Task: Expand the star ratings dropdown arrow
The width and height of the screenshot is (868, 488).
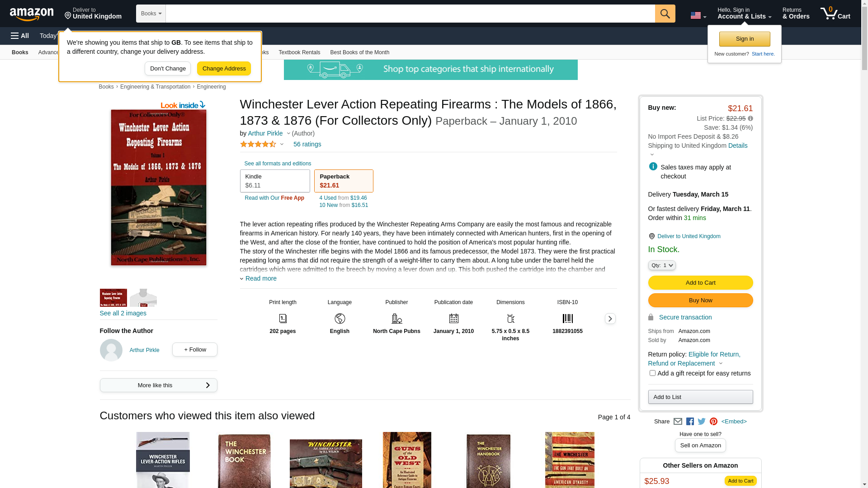Action: click(282, 145)
